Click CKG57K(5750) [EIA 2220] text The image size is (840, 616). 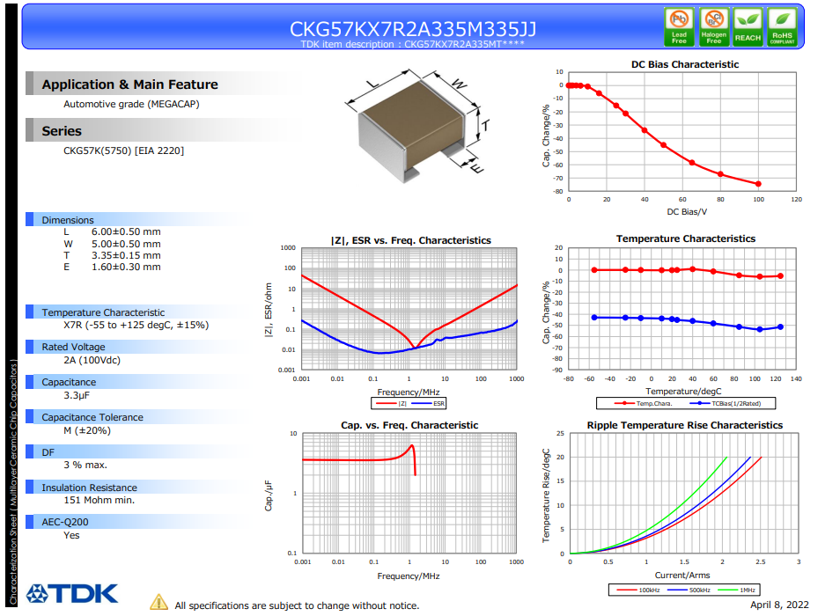tap(123, 150)
